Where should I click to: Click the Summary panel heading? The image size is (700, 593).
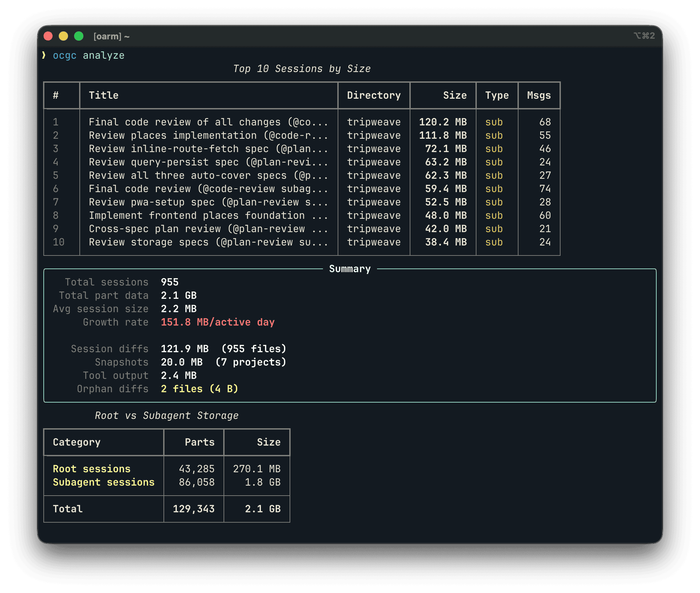pos(350,269)
